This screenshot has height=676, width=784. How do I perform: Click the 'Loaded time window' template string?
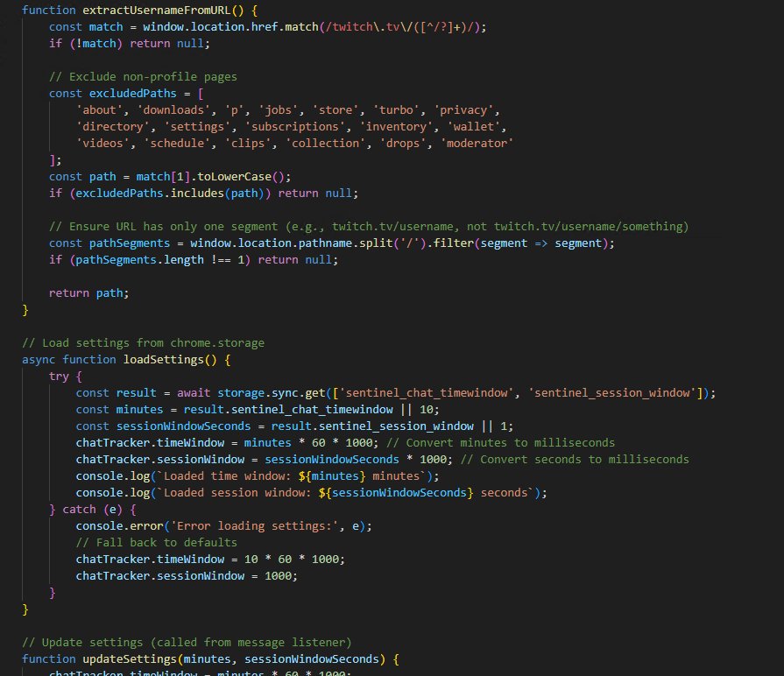pyautogui.click(x=292, y=476)
